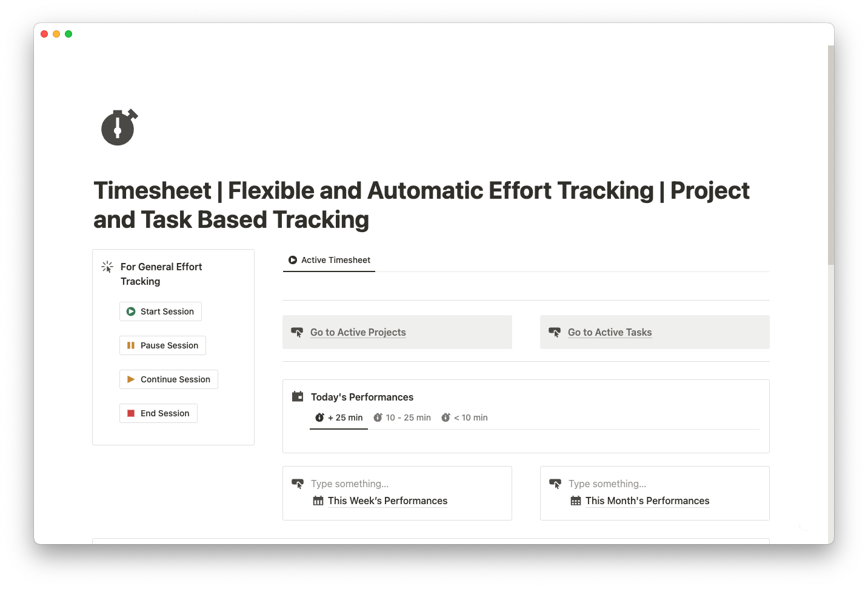Select the Active Timesheet tab
This screenshot has width=868, height=589.
[x=336, y=260]
